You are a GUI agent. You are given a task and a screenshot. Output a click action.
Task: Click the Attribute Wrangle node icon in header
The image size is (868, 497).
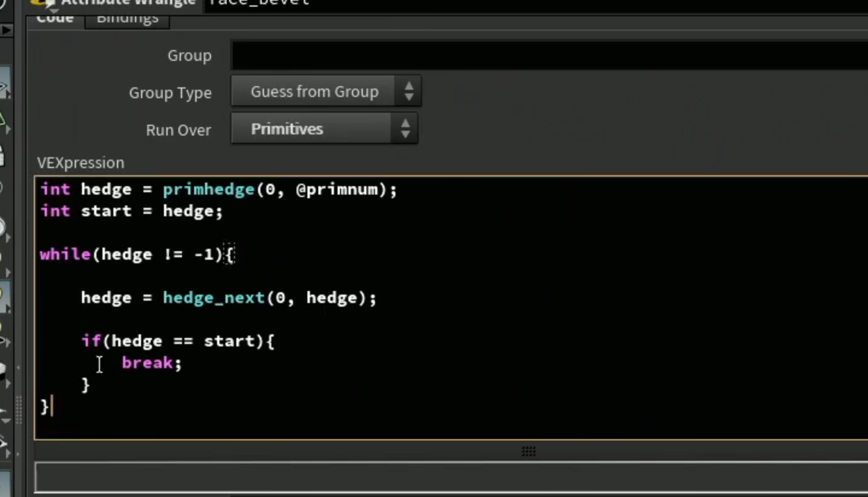42,3
